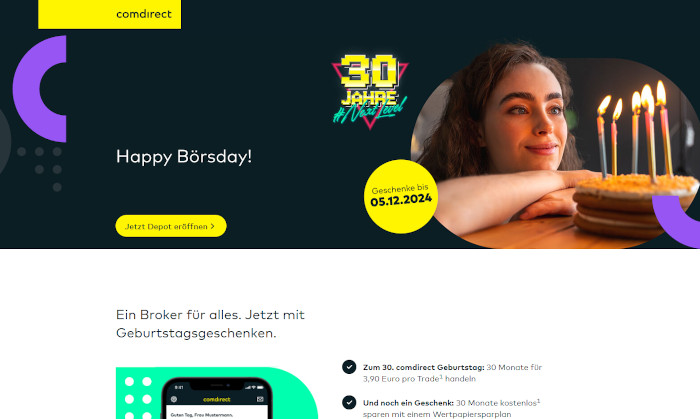Click the comdirect logo in yellow header
The image size is (700, 419).
[x=144, y=14]
